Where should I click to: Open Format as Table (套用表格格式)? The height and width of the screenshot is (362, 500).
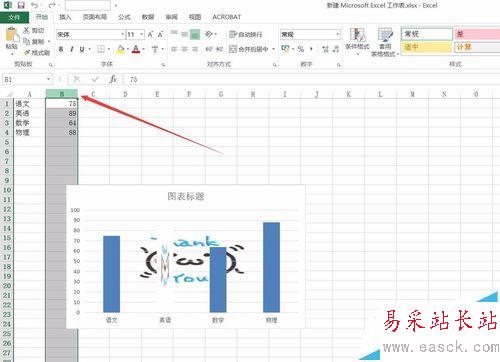click(385, 42)
